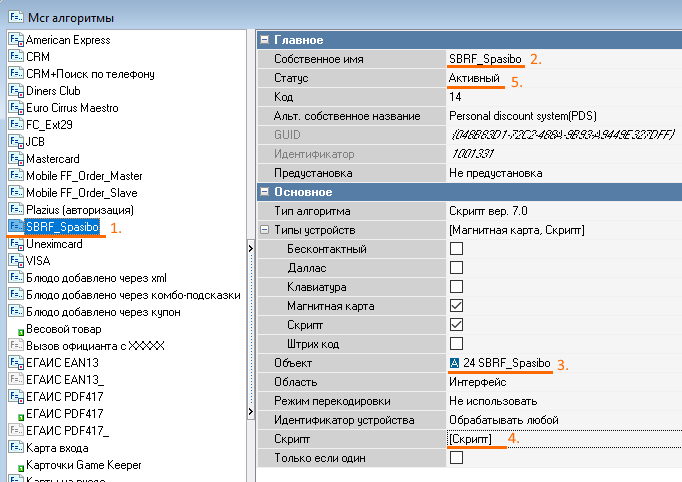
Task: Enable the Бесконтактный device type checkbox
Action: [456, 248]
